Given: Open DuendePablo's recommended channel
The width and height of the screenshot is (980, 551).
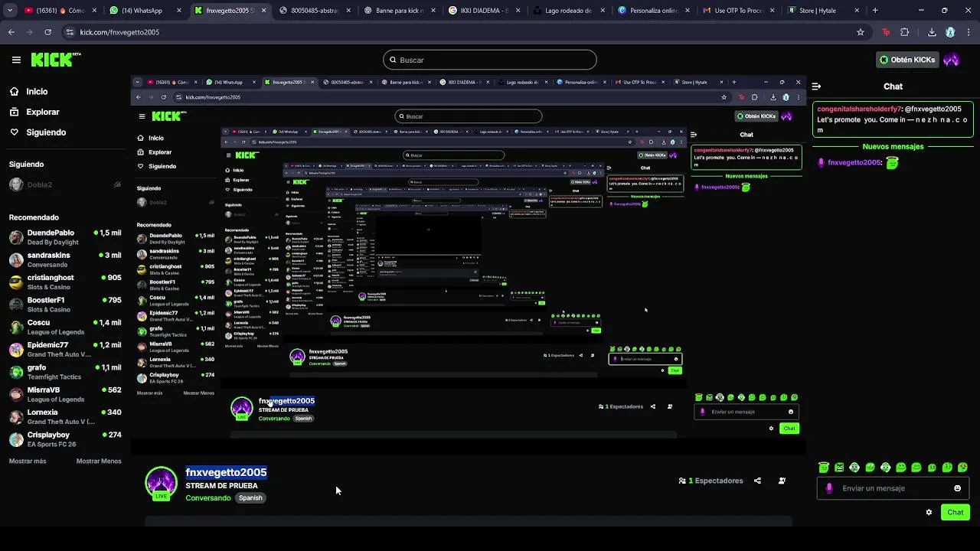Looking at the screenshot, I should 64,237.
